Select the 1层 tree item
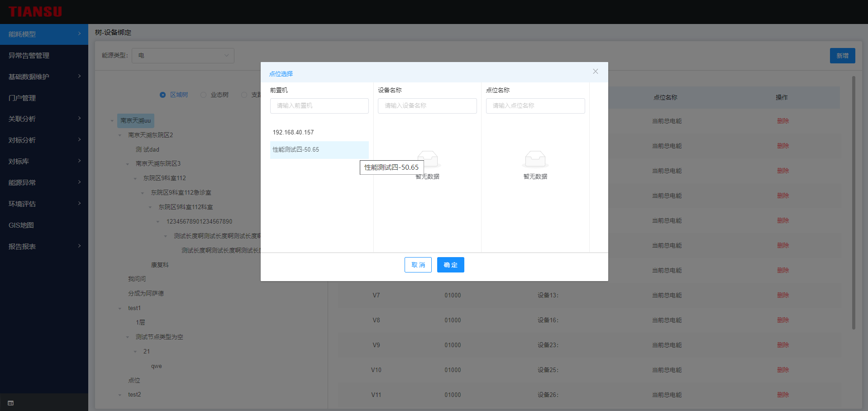Image resolution: width=868 pixels, height=411 pixels. tap(140, 322)
